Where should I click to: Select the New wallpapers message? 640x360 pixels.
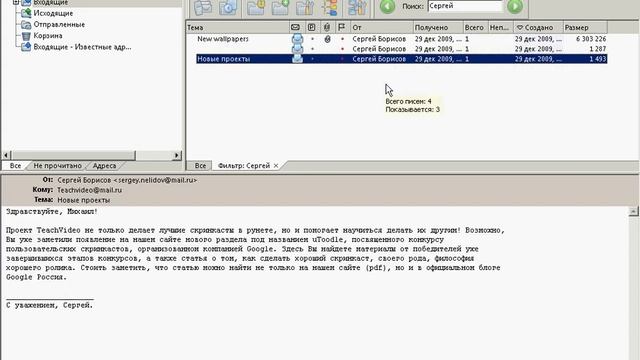[x=223, y=39]
